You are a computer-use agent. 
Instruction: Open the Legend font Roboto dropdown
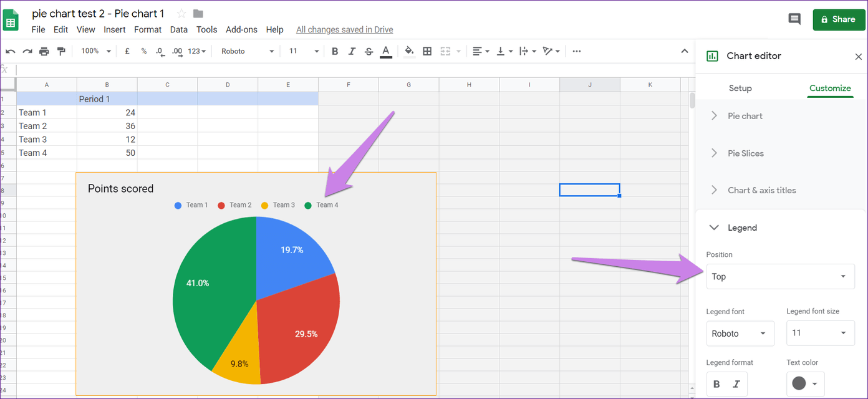740,334
